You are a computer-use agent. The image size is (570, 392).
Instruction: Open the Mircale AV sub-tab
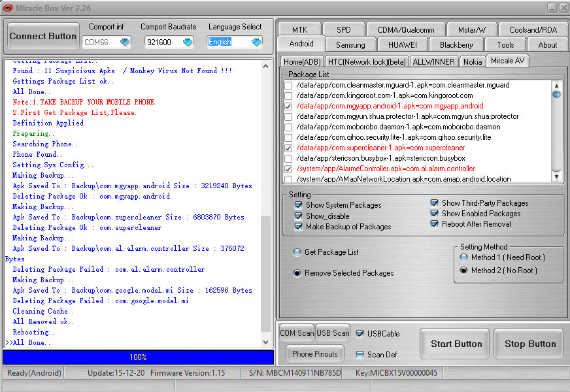(x=507, y=61)
